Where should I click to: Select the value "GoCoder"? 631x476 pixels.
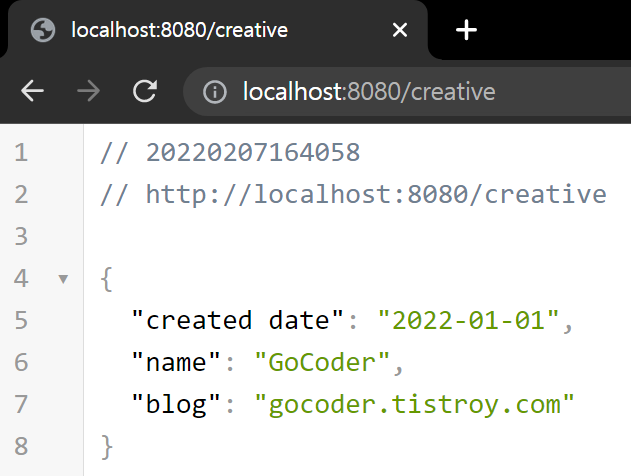(322, 363)
